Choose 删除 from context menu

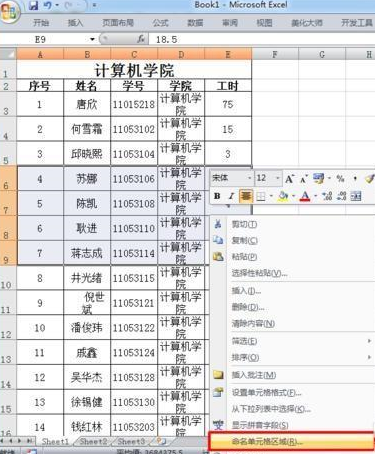tap(293, 307)
